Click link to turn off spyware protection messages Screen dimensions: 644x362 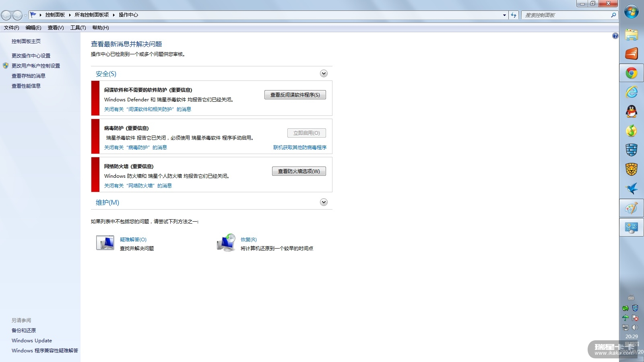point(148,109)
